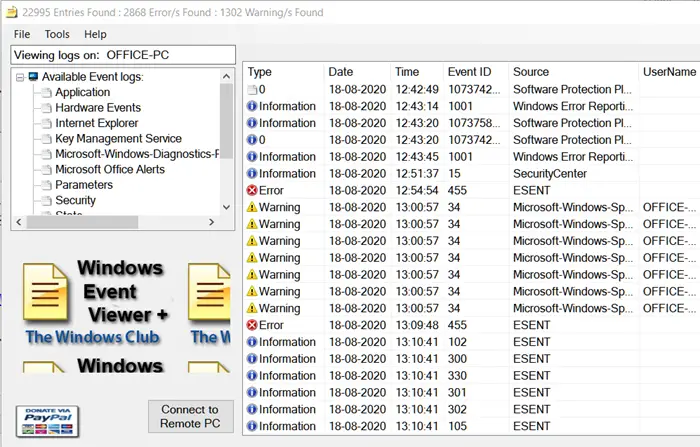Sort by the Type column header

259,72
